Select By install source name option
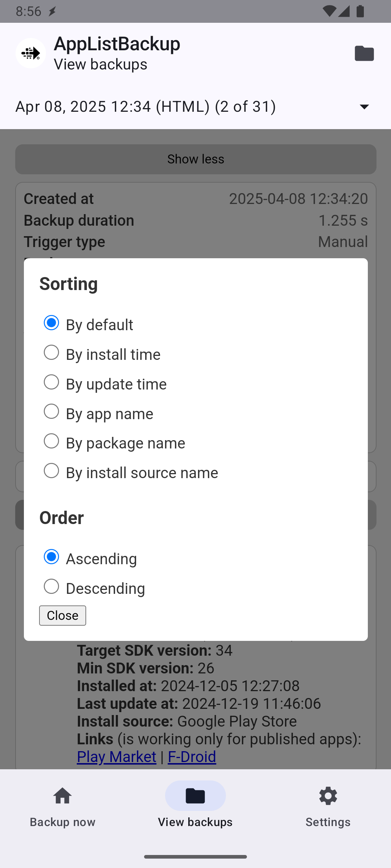The image size is (391, 868). 51,471
